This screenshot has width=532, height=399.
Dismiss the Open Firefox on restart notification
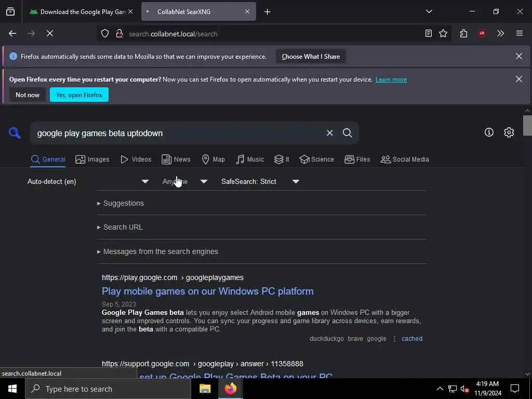(x=519, y=79)
